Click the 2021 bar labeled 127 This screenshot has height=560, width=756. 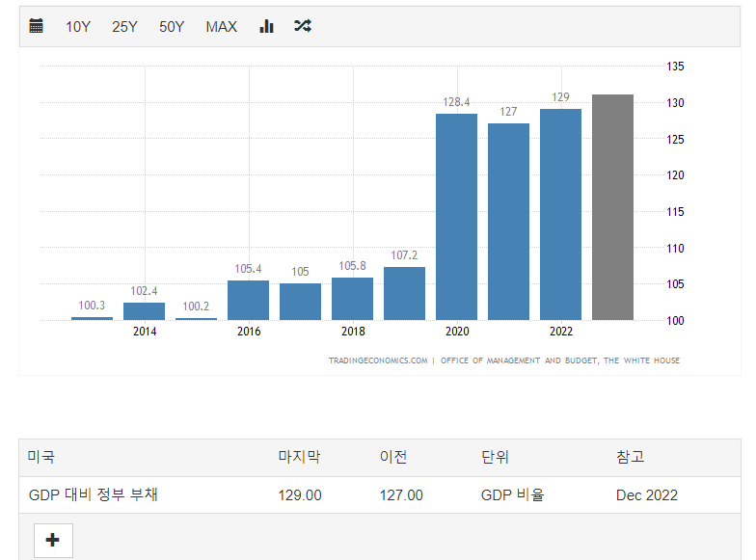point(509,222)
